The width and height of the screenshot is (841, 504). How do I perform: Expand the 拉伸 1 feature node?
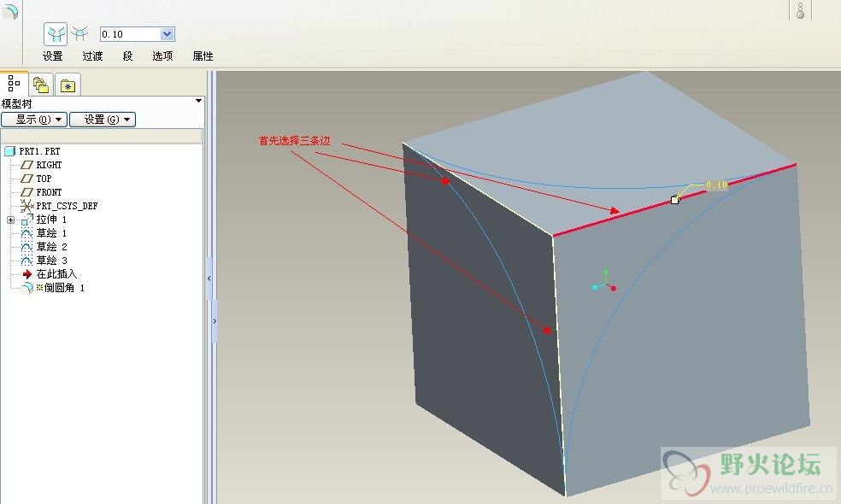pyautogui.click(x=10, y=220)
